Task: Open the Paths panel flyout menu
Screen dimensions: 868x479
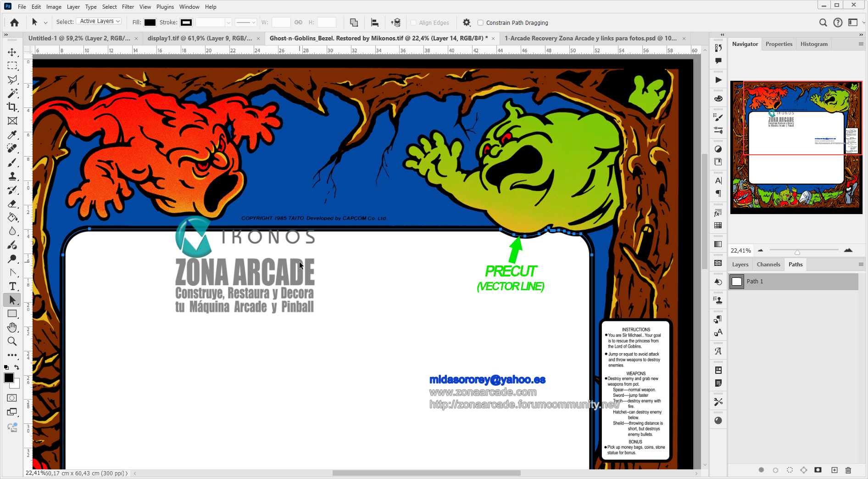Action: pyautogui.click(x=861, y=265)
